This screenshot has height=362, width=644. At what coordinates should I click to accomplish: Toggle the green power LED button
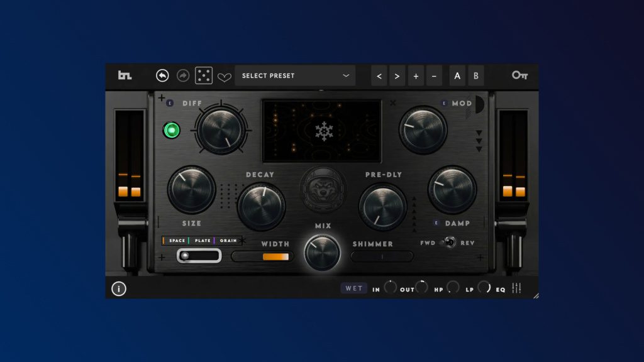click(172, 130)
